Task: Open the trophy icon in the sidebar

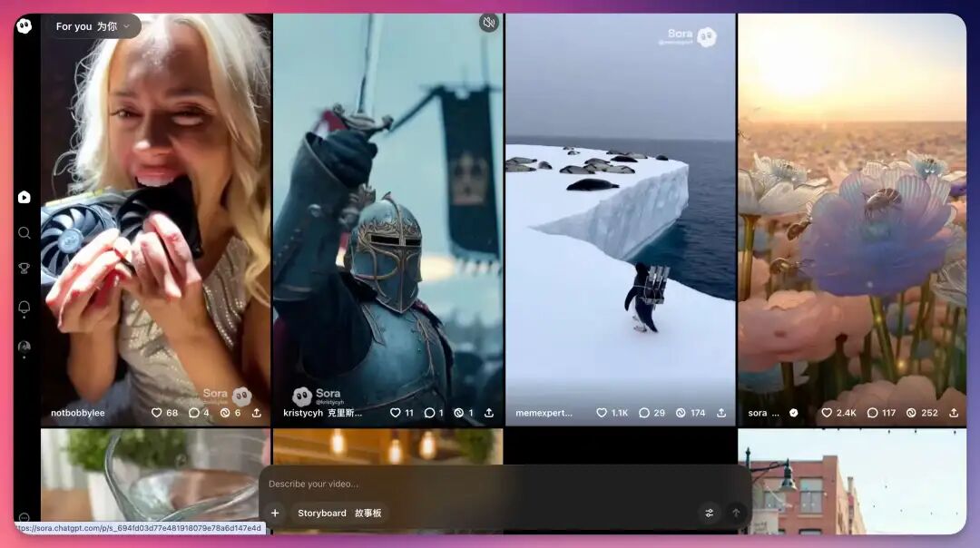Action: (24, 269)
